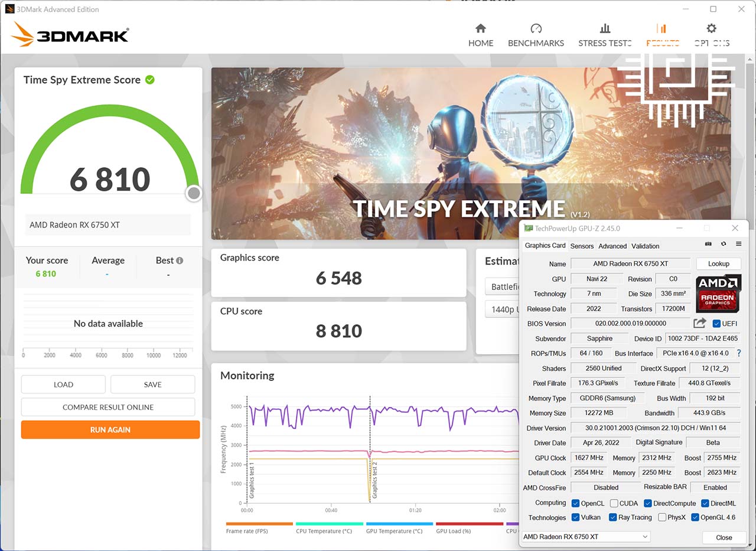Click the 3DMark title bar app icon
Viewport: 756px width, 551px height.
click(9, 9)
